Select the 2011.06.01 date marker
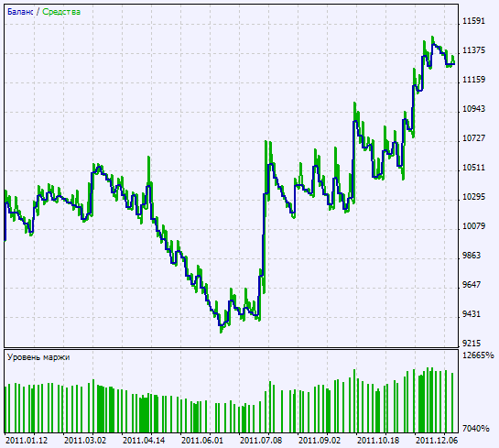This screenshot has width=499, height=448. 202,441
